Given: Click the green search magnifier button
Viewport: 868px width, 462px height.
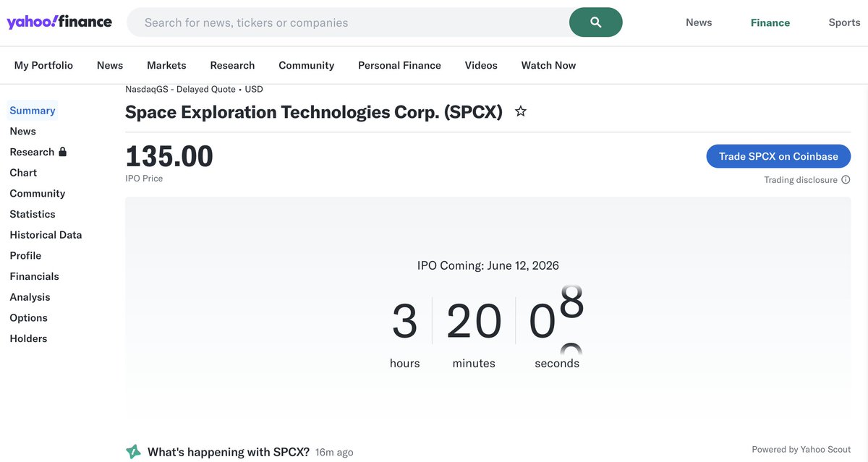Looking at the screenshot, I should (596, 22).
